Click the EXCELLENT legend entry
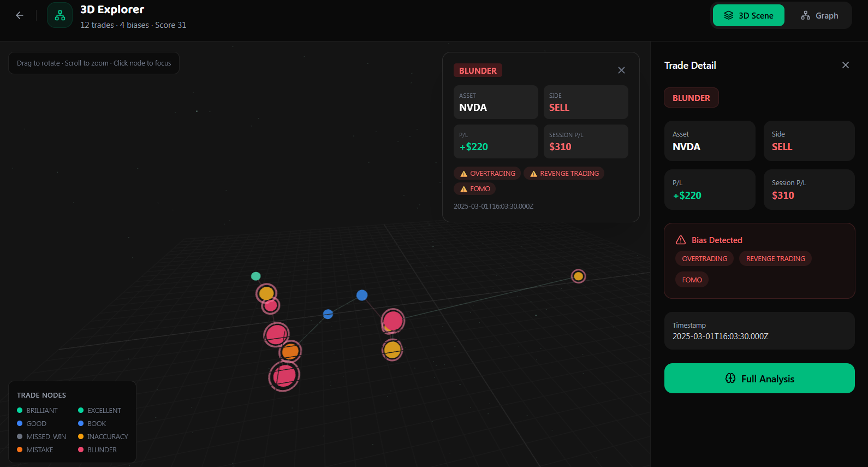The image size is (868, 467). (x=99, y=410)
